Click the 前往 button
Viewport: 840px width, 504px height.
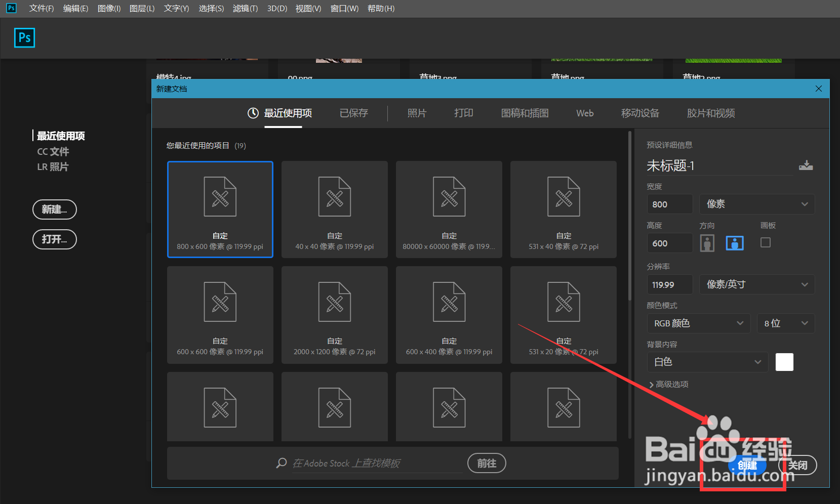coord(487,463)
